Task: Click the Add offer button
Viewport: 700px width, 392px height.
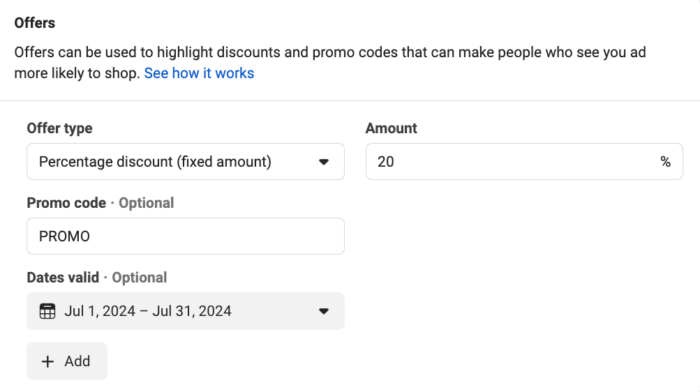Action: [67, 361]
